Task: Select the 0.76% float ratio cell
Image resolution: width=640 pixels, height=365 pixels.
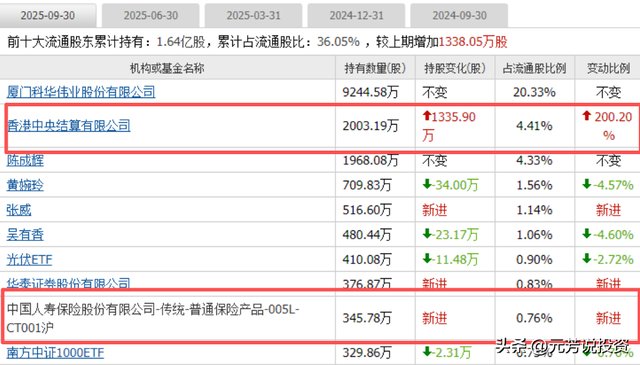Action: (534, 318)
